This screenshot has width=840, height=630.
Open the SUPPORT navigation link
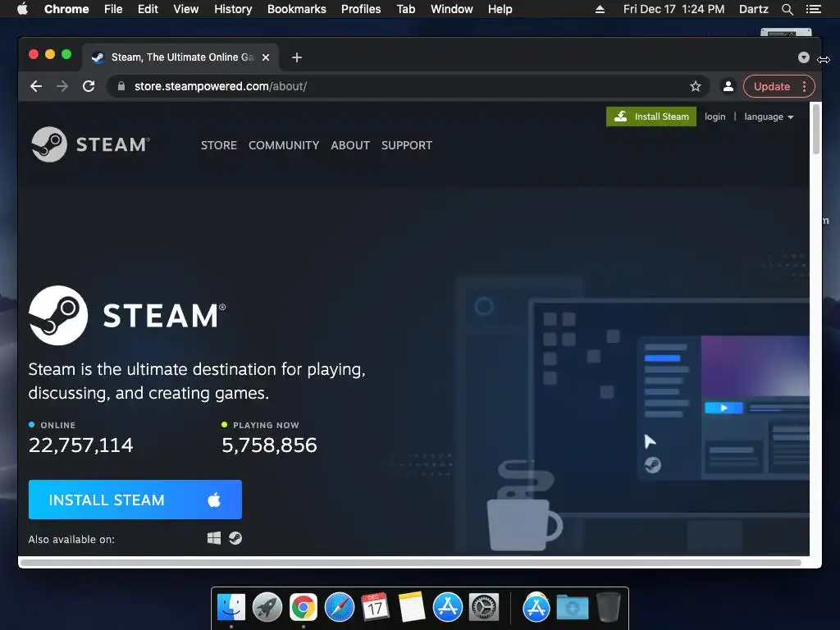click(407, 145)
